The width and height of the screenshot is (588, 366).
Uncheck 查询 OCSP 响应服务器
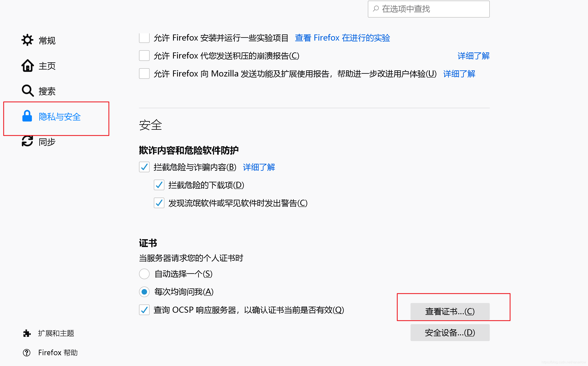144,310
